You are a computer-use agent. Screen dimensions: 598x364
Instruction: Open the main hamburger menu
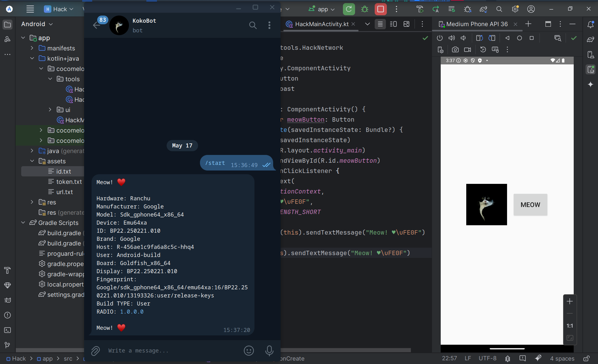pyautogui.click(x=30, y=9)
